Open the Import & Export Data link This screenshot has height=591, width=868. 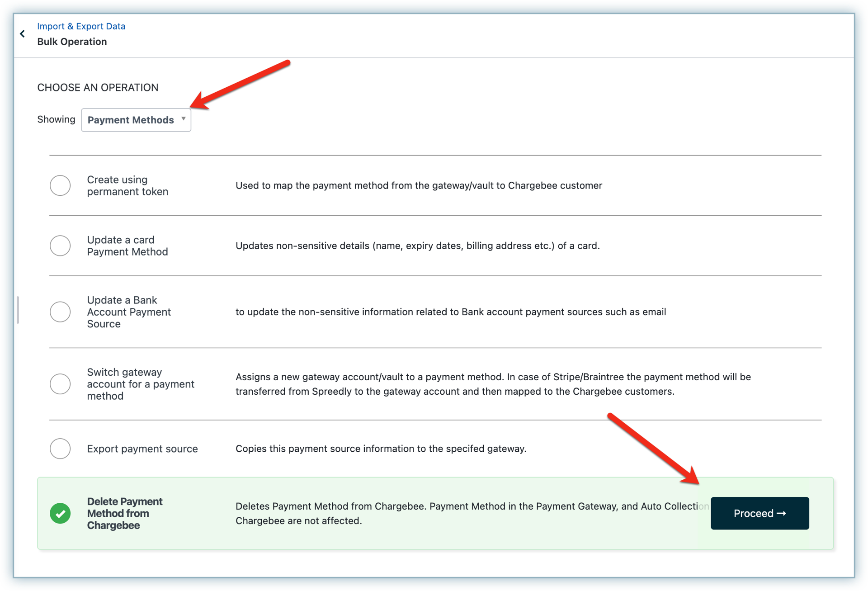coord(81,26)
